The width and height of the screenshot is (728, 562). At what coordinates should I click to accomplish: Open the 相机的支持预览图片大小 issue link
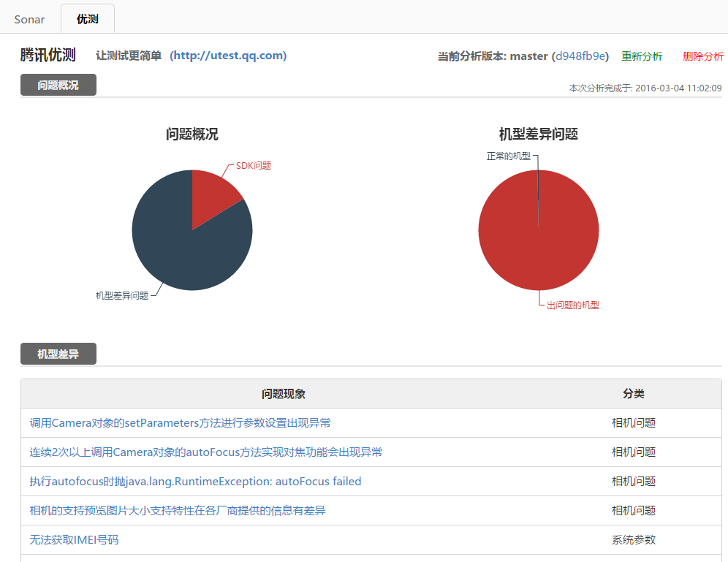[178, 511]
